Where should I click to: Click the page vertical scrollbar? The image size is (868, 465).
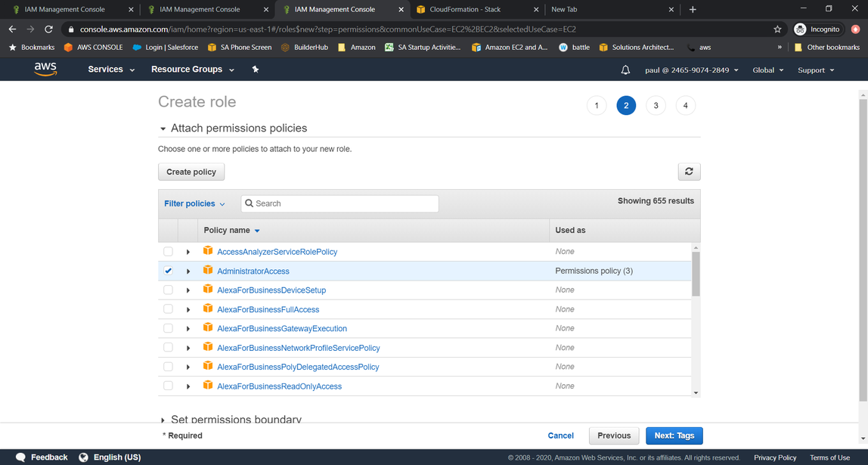(863, 249)
